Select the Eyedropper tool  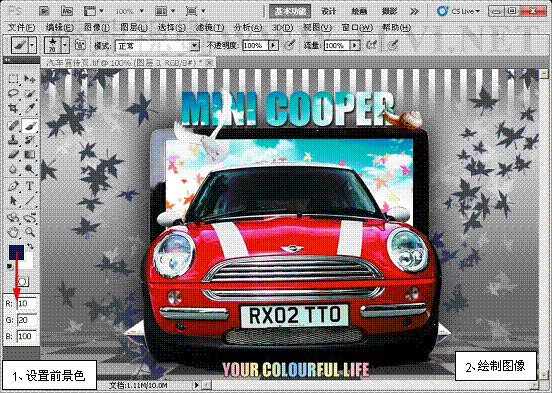(30, 108)
